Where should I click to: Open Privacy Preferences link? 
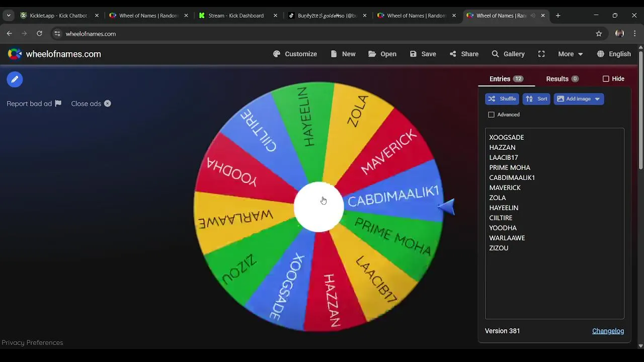pyautogui.click(x=32, y=342)
